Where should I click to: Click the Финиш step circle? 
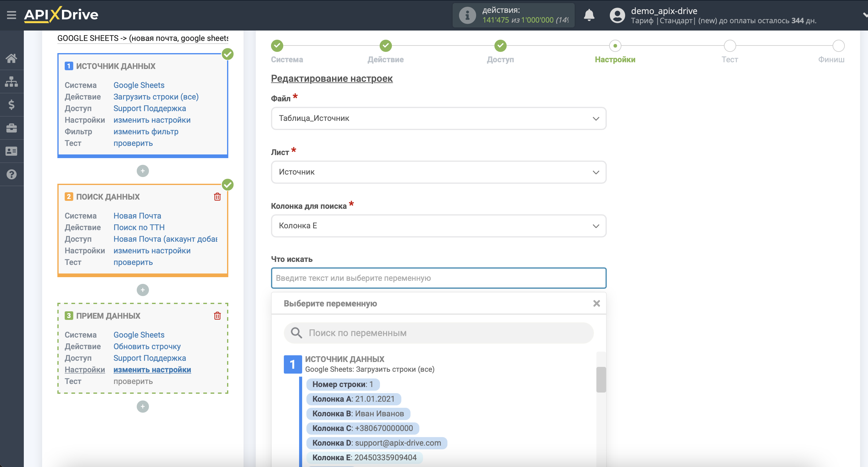[838, 45]
